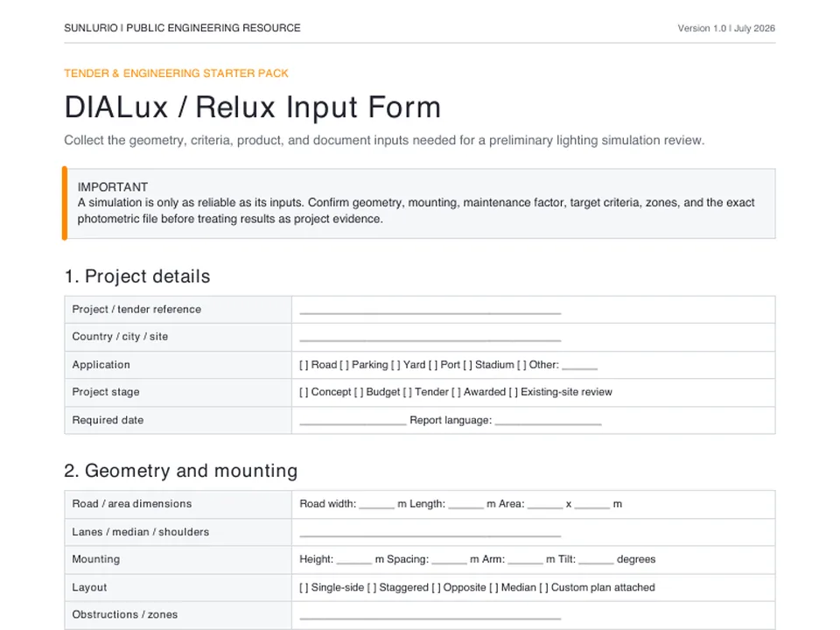Tick the Single-side layout checkbox

pyautogui.click(x=304, y=588)
